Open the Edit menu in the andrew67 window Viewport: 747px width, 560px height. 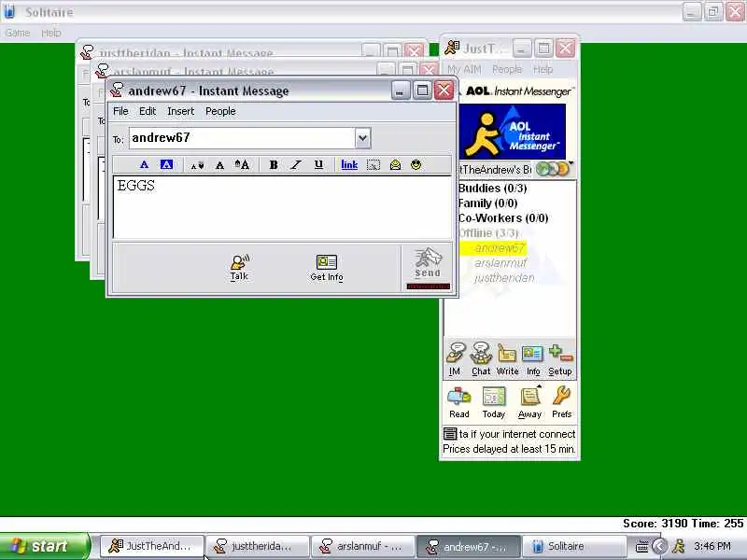click(x=148, y=111)
